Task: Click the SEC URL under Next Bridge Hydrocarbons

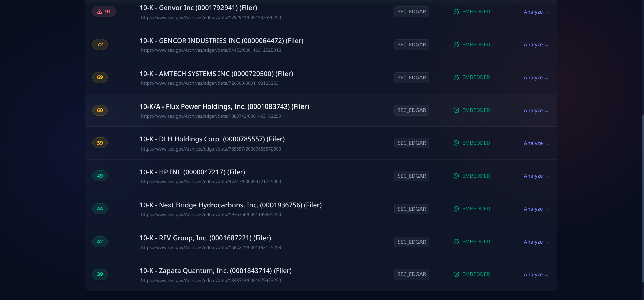Action: pyautogui.click(x=211, y=215)
